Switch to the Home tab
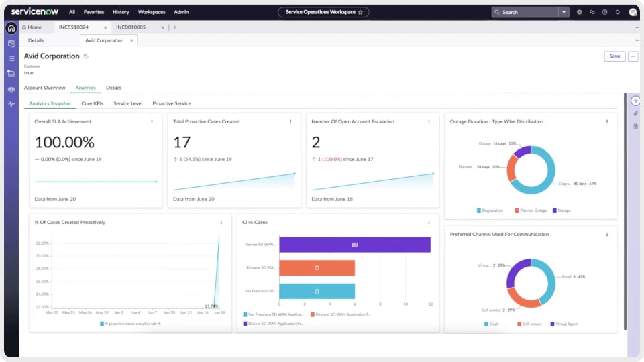The width and height of the screenshot is (644, 362). 32,27
